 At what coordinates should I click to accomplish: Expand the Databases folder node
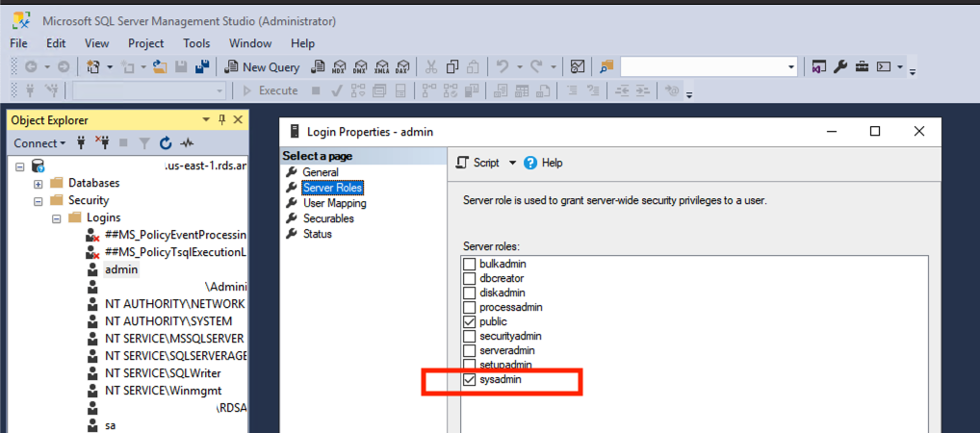coord(39,184)
